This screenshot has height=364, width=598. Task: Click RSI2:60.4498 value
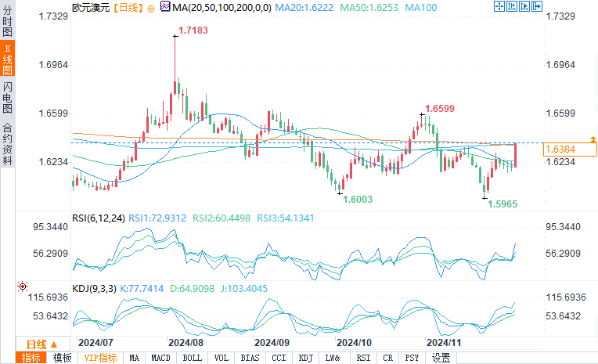(222, 218)
